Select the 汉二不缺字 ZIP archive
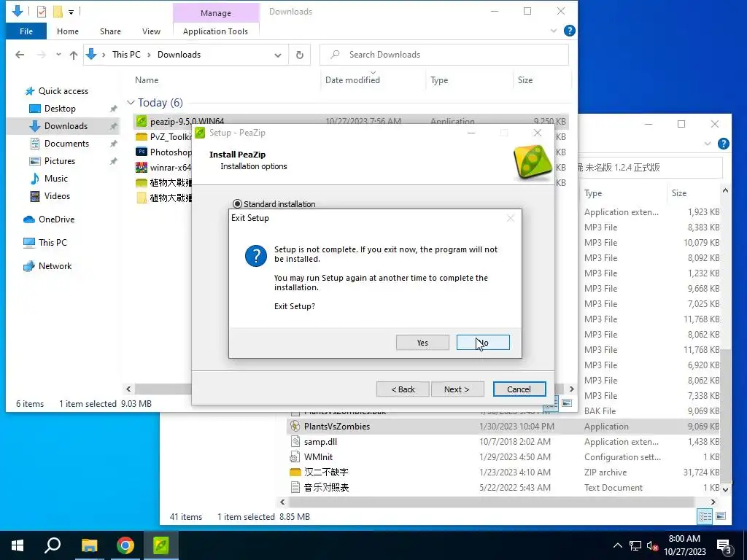The width and height of the screenshot is (747, 560). 326,472
